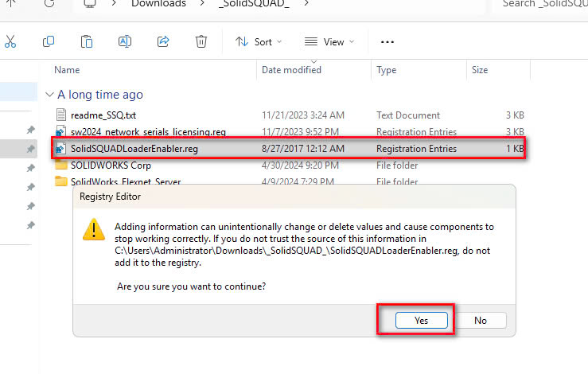Image resolution: width=588 pixels, height=374 pixels.
Task: Click the Refresh icon in address bar
Action: tap(49, 3)
